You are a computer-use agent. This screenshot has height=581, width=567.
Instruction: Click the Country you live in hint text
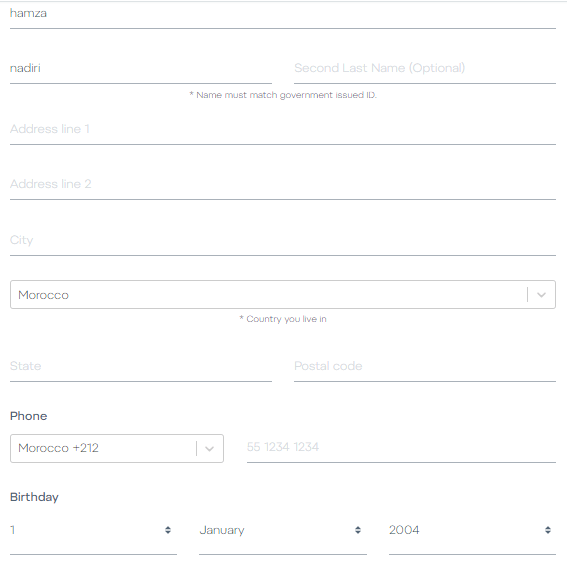[283, 319]
